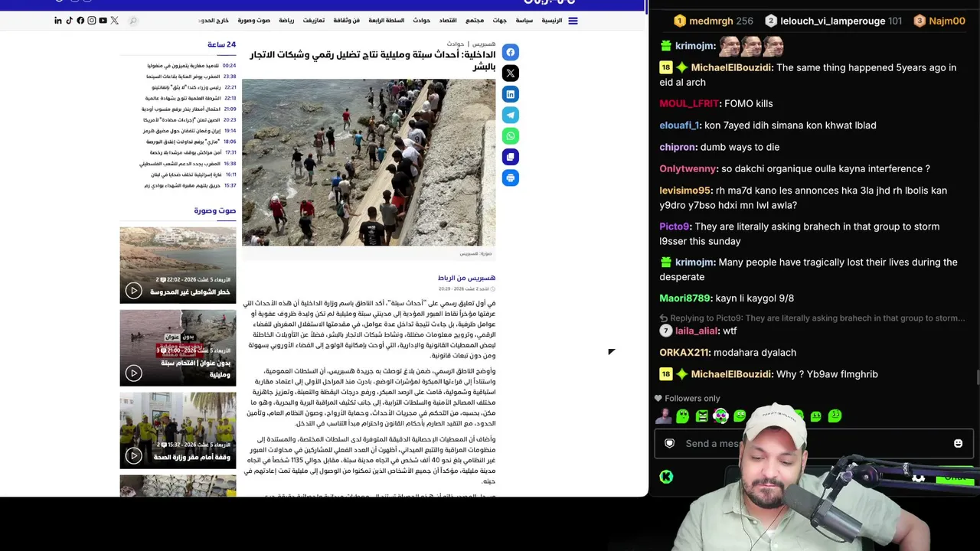Open chipron's chat username
The image size is (980, 551).
678,147
